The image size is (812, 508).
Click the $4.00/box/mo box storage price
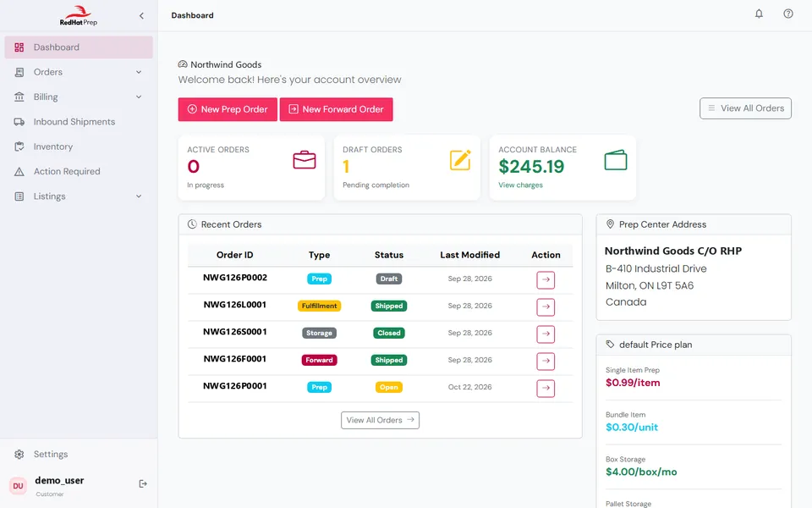[641, 472]
